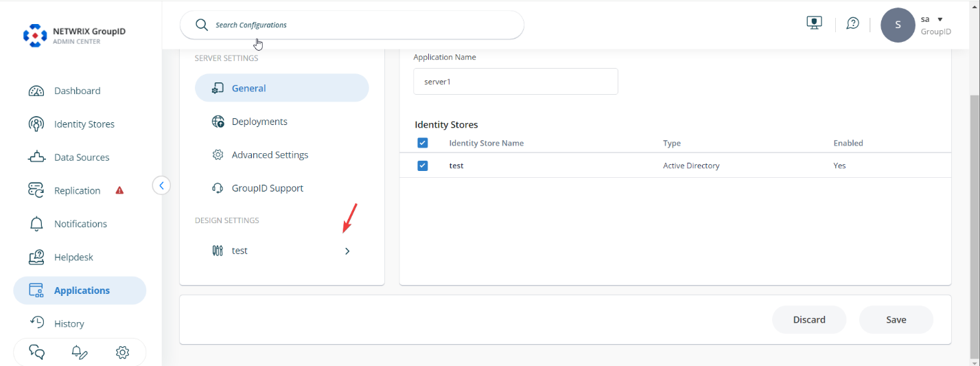980x366 pixels.
Task: Click the Enabled column header
Action: pyautogui.click(x=848, y=143)
